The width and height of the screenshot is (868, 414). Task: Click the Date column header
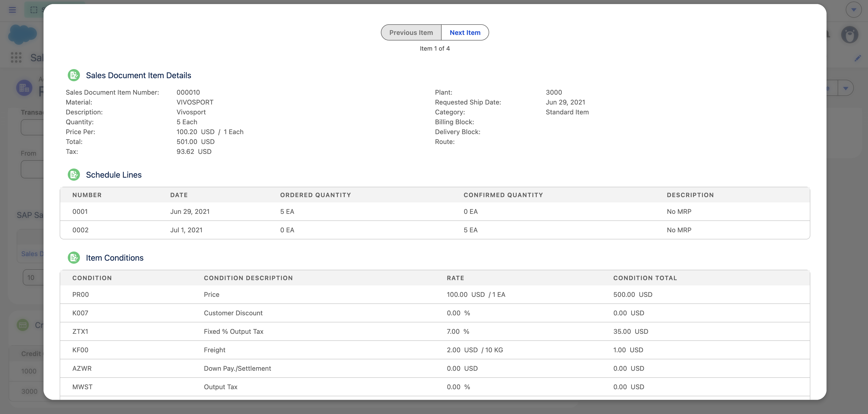[x=179, y=195]
